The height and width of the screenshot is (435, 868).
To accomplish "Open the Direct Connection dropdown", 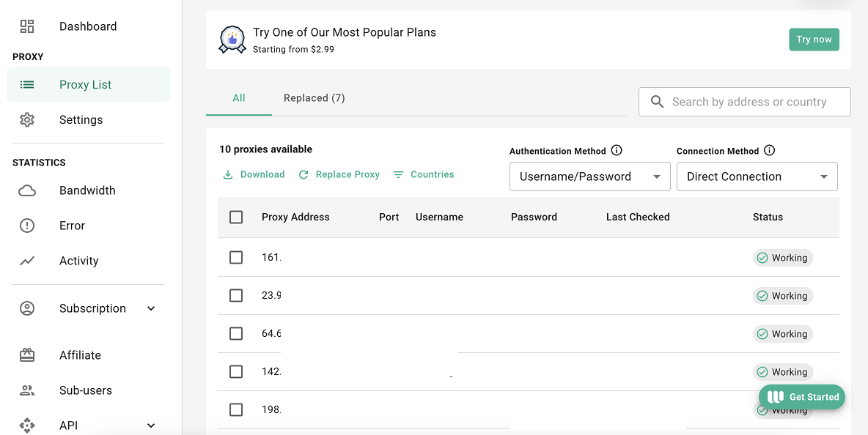I will coord(757,176).
